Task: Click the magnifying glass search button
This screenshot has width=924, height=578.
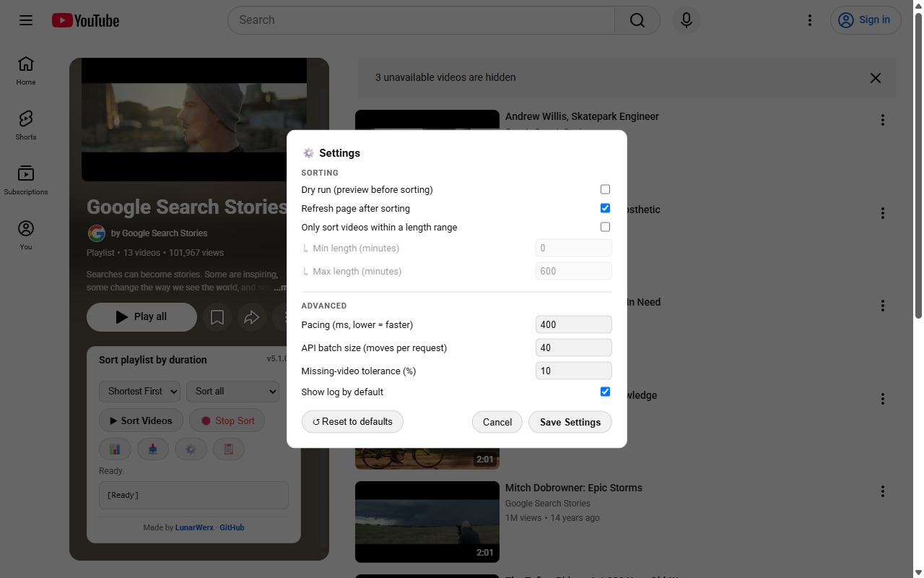Action: [637, 20]
